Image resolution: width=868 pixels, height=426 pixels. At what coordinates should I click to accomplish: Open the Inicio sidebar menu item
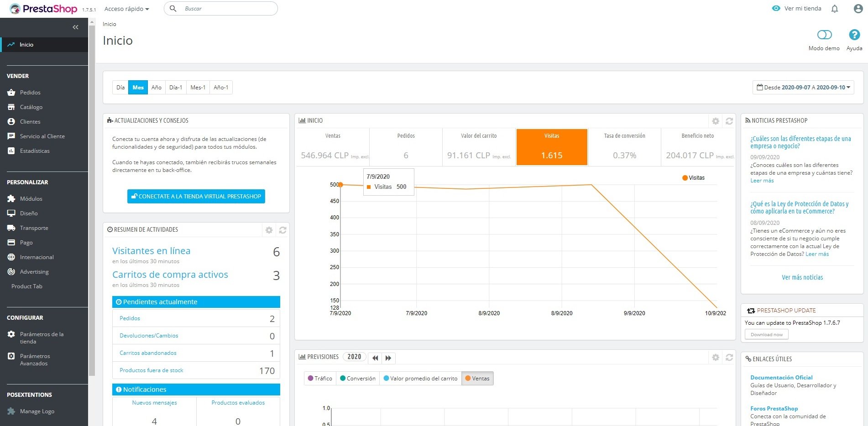click(x=44, y=45)
